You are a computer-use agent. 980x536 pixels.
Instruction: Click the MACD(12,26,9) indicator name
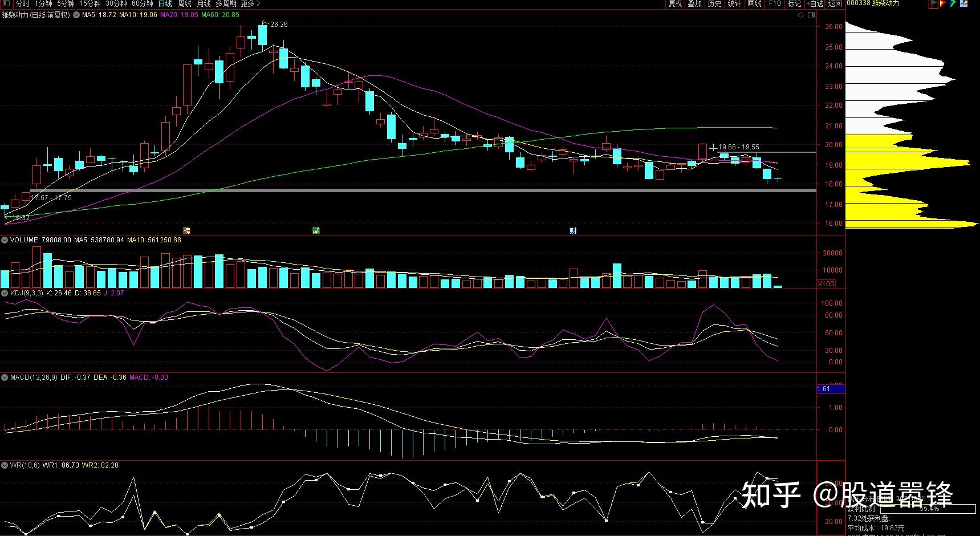click(34, 377)
